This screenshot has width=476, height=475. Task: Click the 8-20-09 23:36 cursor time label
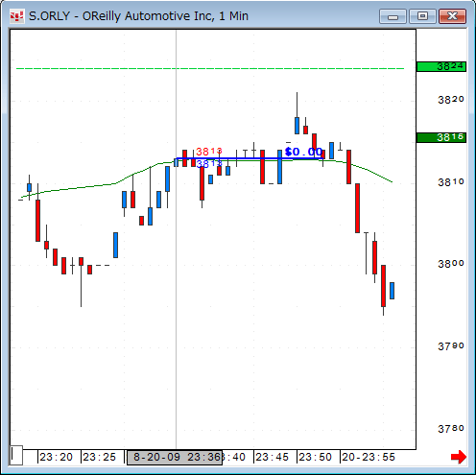175,457
